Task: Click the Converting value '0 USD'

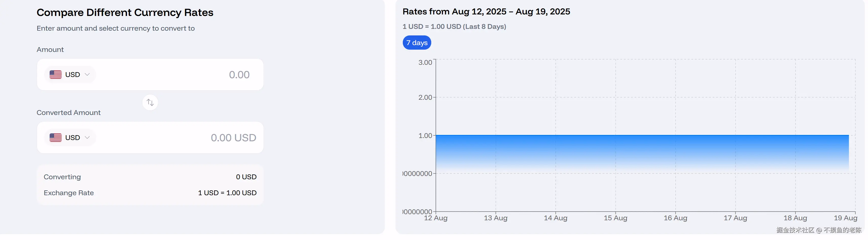Action: pyautogui.click(x=246, y=177)
